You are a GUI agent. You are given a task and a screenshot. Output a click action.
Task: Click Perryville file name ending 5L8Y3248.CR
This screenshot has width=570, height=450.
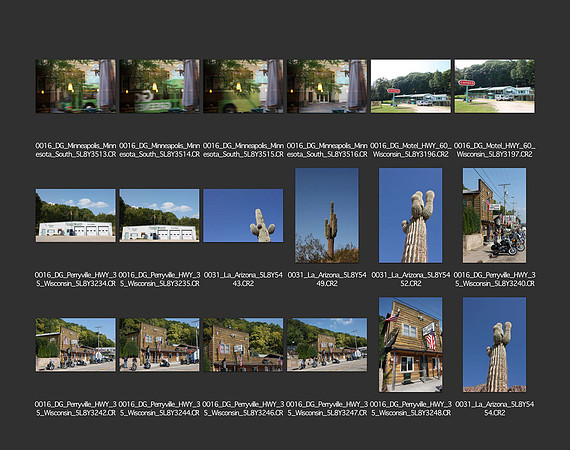point(411,408)
